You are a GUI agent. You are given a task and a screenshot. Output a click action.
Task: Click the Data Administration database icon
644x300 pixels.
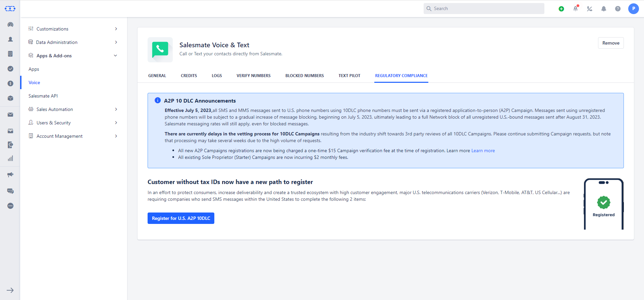click(31, 42)
